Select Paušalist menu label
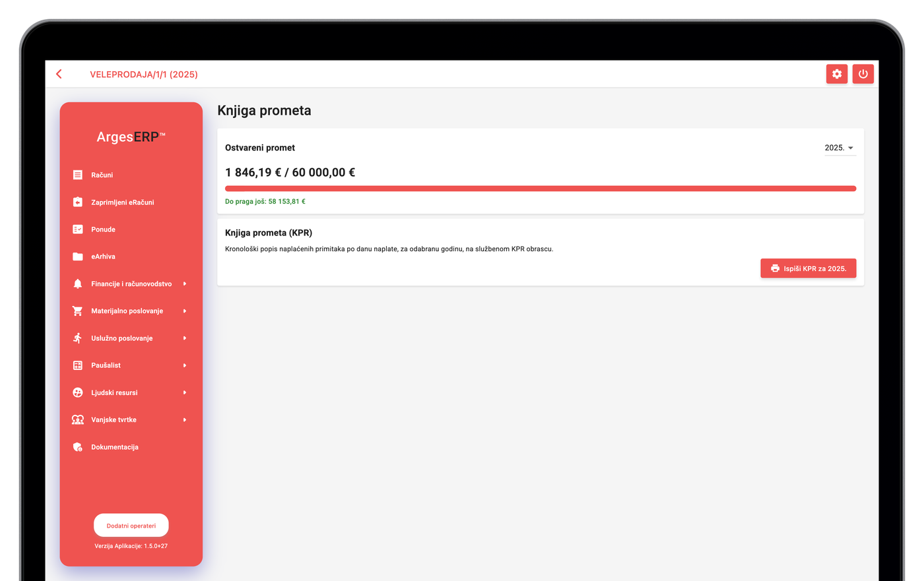924x581 pixels. coord(106,365)
